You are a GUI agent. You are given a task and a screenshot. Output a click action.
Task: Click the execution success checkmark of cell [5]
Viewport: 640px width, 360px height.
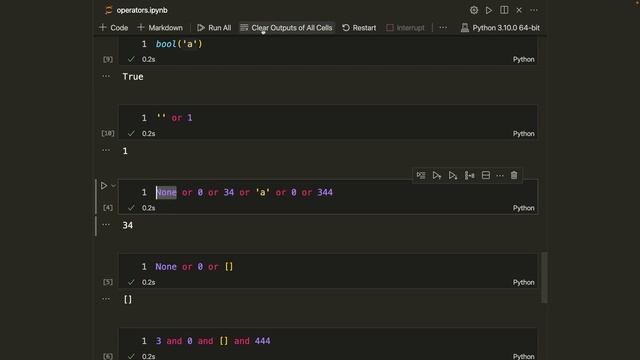click(131, 282)
